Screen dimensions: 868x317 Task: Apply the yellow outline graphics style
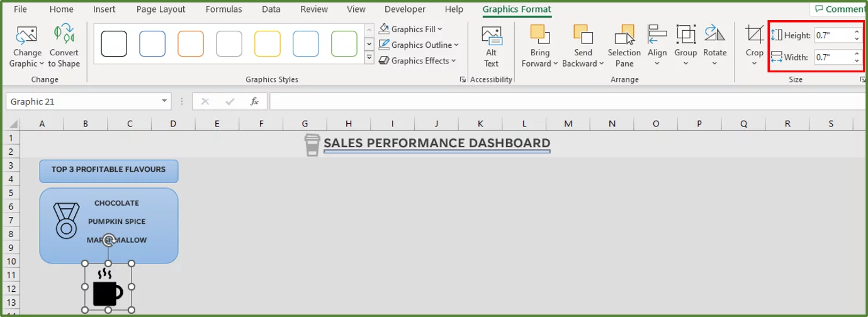[x=268, y=44]
